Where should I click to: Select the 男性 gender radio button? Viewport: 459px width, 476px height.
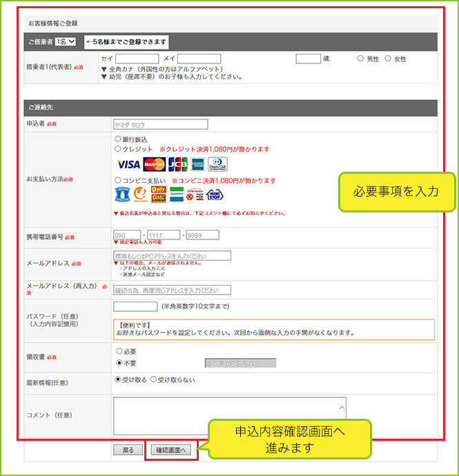point(360,58)
